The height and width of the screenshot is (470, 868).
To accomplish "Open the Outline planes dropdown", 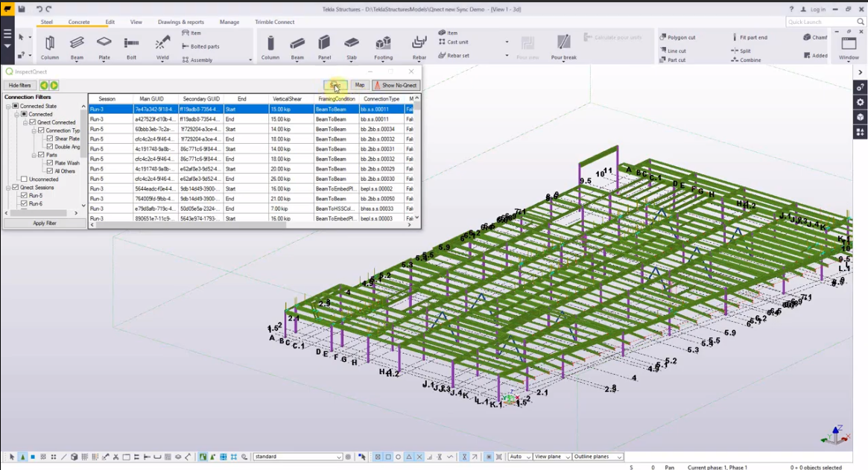I will tap(598, 457).
